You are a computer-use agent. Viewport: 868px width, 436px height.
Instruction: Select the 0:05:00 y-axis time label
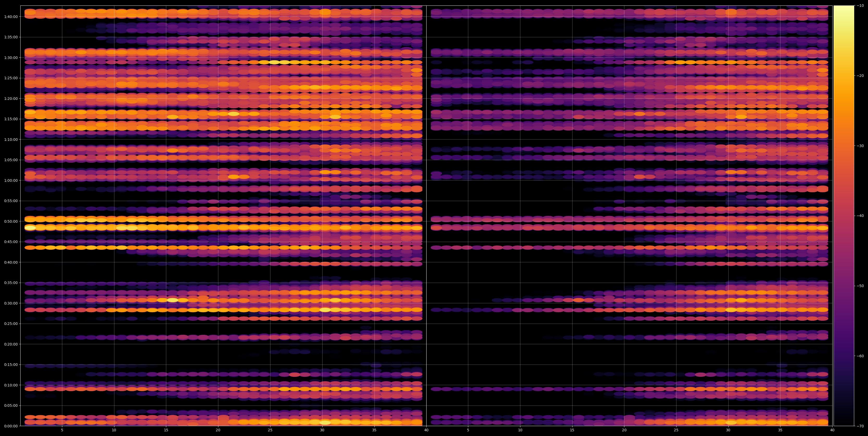pos(11,406)
